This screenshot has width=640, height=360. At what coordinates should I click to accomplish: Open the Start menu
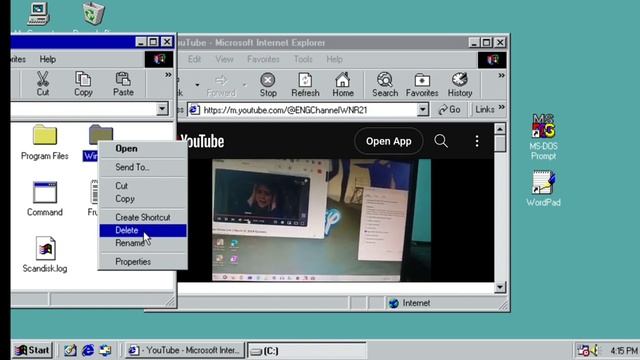click(x=32, y=350)
